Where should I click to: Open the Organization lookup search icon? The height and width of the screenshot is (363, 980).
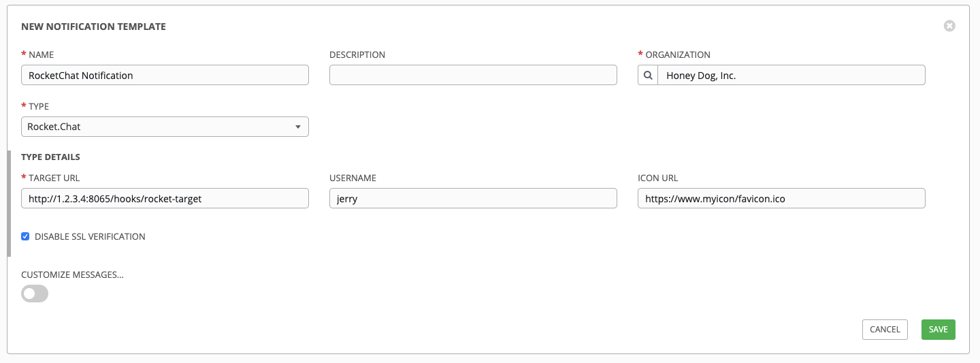tap(648, 76)
